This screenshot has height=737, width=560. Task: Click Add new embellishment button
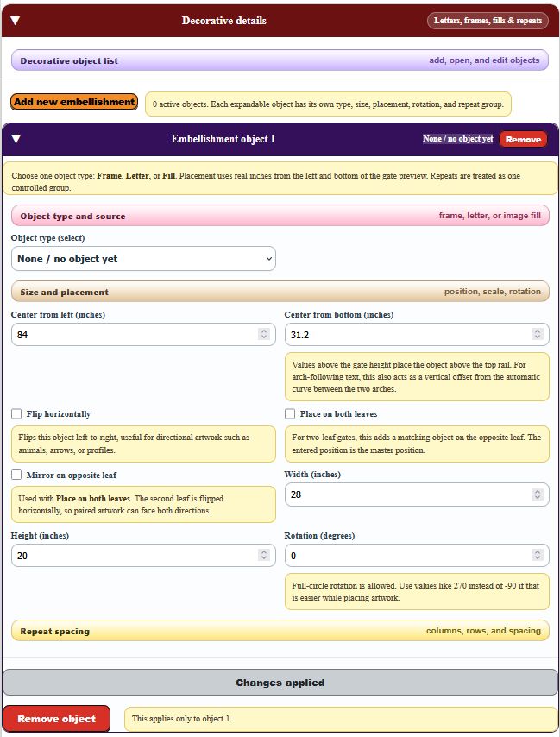coord(74,102)
